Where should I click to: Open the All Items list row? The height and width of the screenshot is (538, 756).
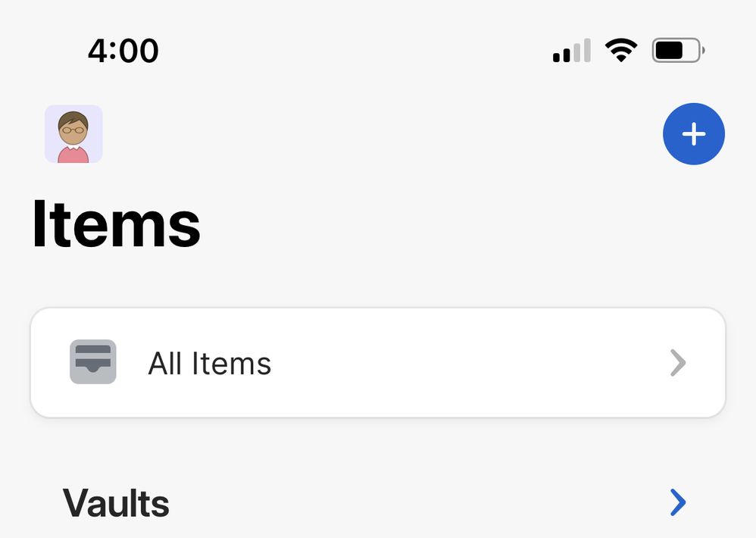[377, 362]
